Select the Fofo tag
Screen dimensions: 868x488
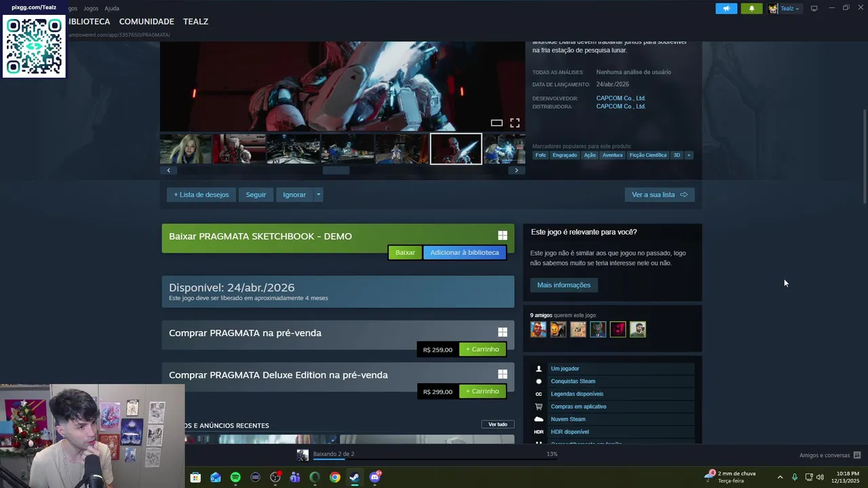540,155
